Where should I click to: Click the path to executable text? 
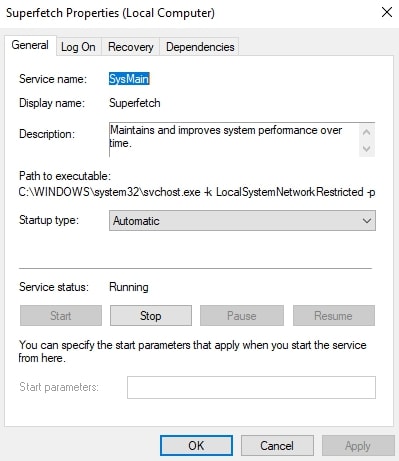point(197,192)
